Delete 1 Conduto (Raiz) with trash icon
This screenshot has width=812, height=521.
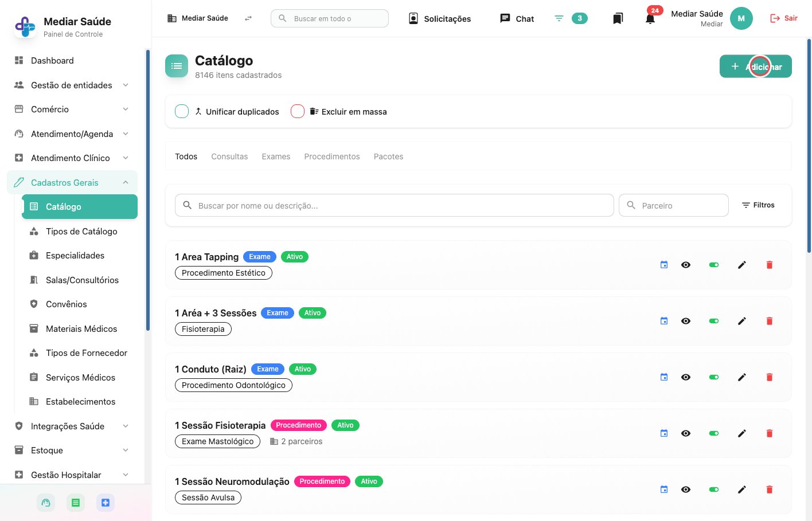pos(770,377)
